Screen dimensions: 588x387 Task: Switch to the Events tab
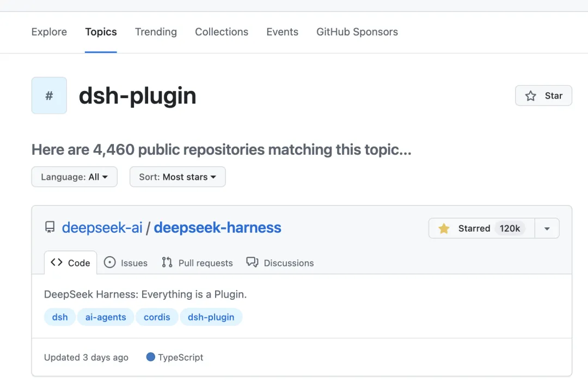pos(283,32)
